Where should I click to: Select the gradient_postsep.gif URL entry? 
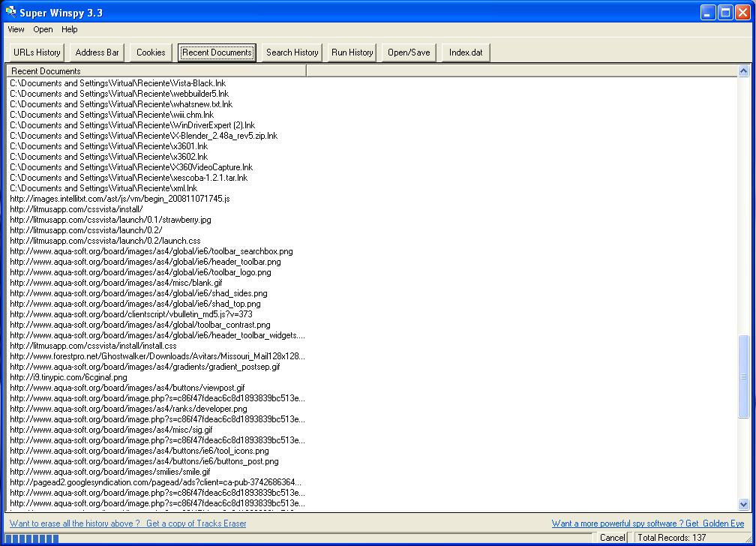tap(145, 367)
